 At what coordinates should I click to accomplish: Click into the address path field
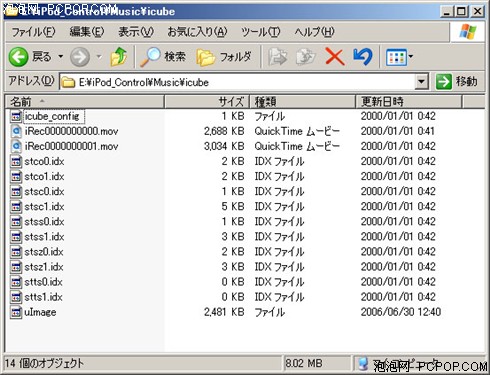[x=237, y=82]
